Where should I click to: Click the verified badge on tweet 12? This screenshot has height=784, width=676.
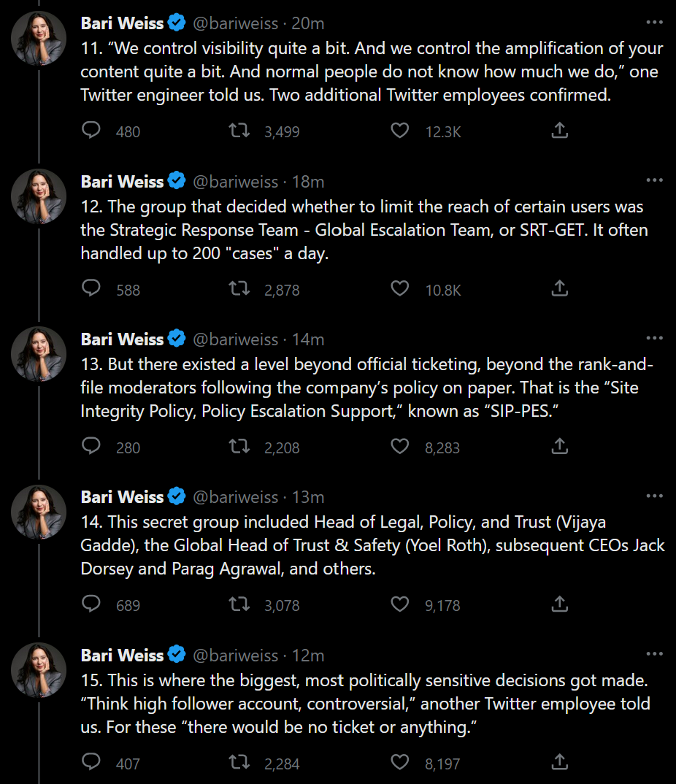pyautogui.click(x=177, y=181)
